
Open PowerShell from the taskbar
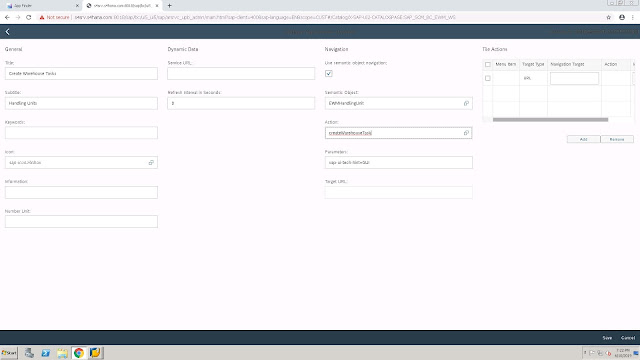46,353
